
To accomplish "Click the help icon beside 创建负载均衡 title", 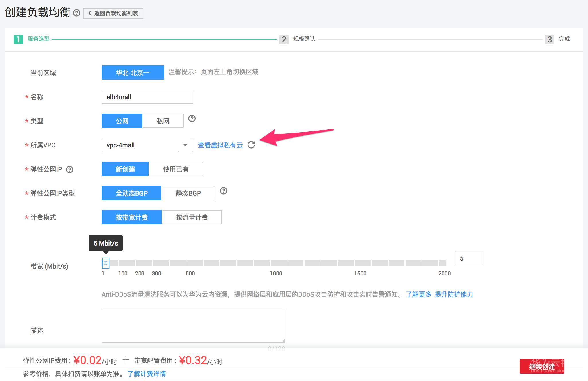I will coord(76,13).
